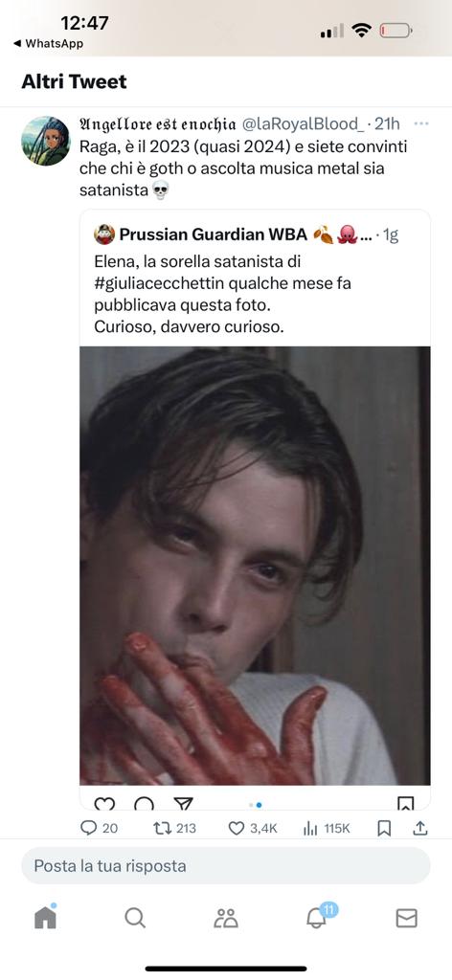
Task: Open laRoyalBlood_ profile avatar
Action: (46, 141)
